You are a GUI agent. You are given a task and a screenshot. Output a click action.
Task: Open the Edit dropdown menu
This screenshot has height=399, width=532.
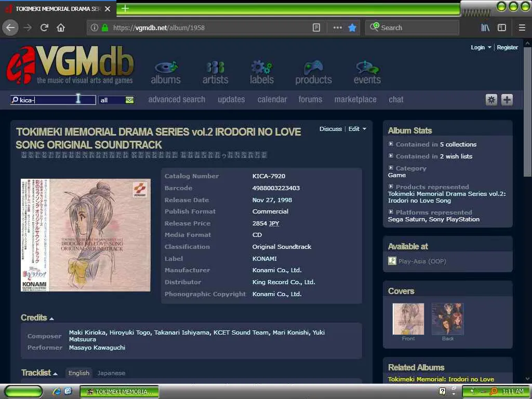[357, 129]
